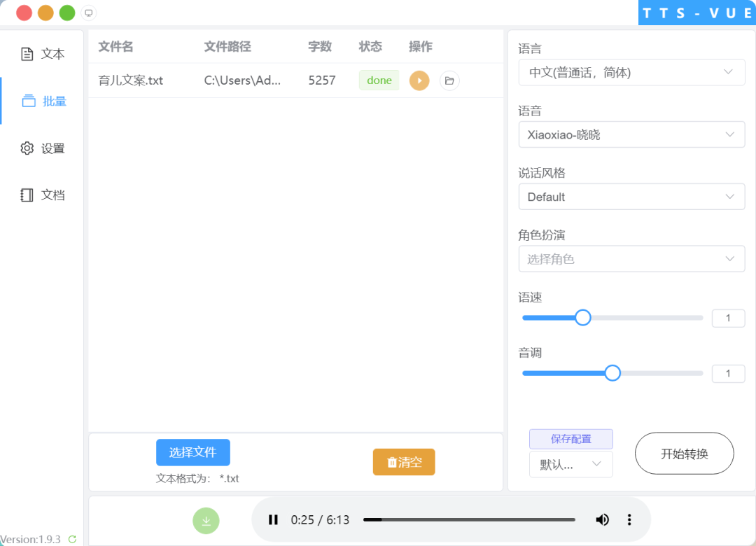756x546 pixels.
Task: Click the 音调 value input box
Action: 728,374
